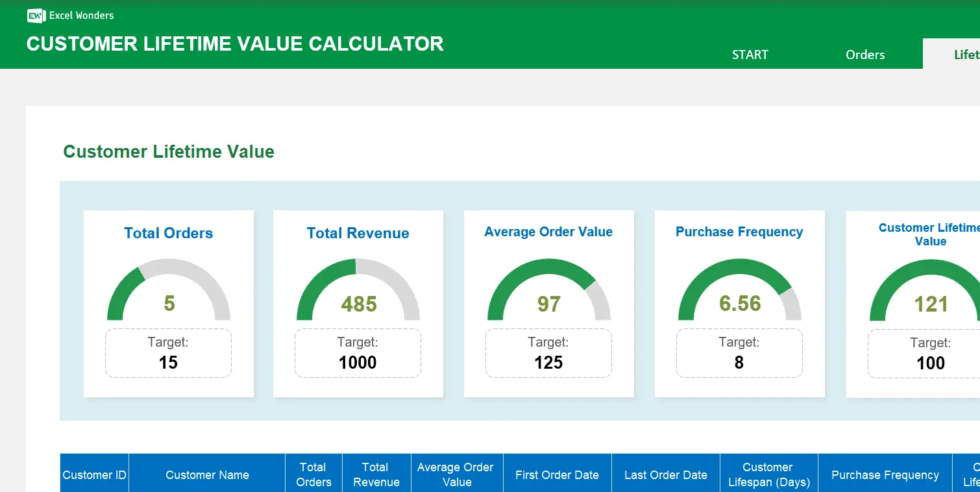Image resolution: width=980 pixels, height=492 pixels.
Task: Select the Purchase Frequency column header
Action: pyautogui.click(x=885, y=474)
